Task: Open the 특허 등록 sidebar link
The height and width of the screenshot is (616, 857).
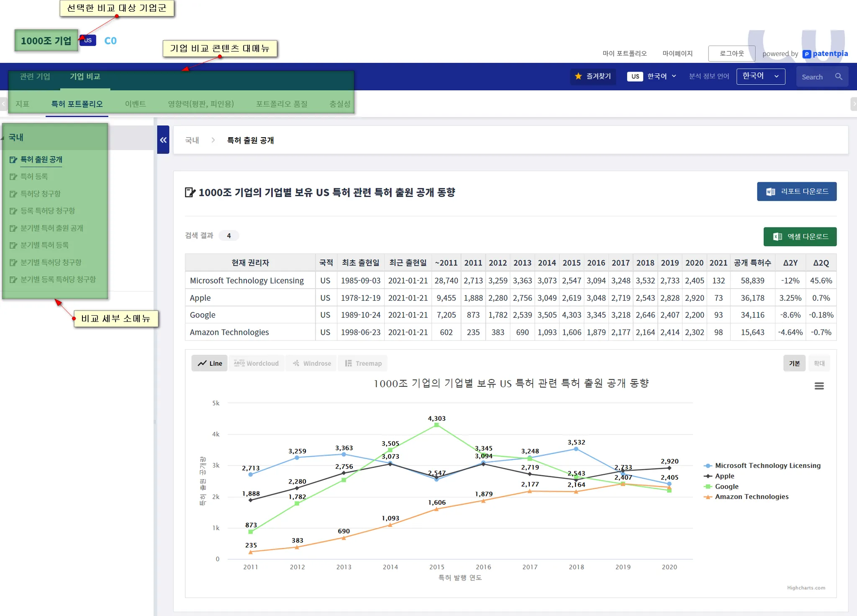Action: [34, 176]
